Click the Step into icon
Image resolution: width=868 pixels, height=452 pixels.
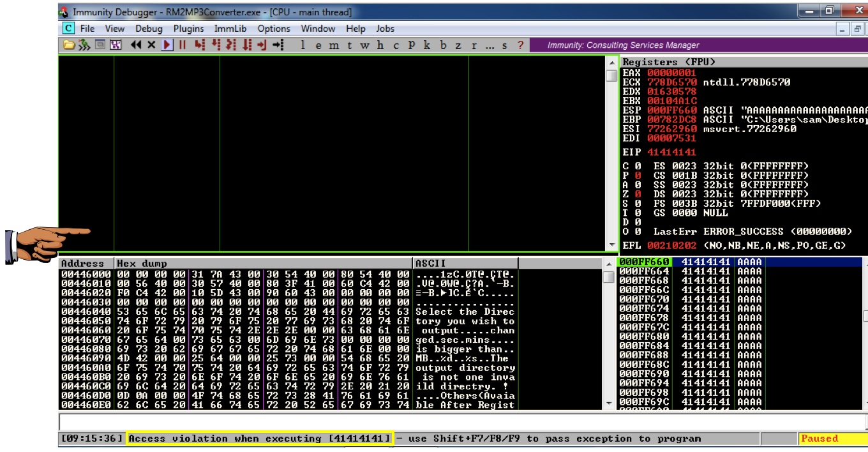pos(200,45)
